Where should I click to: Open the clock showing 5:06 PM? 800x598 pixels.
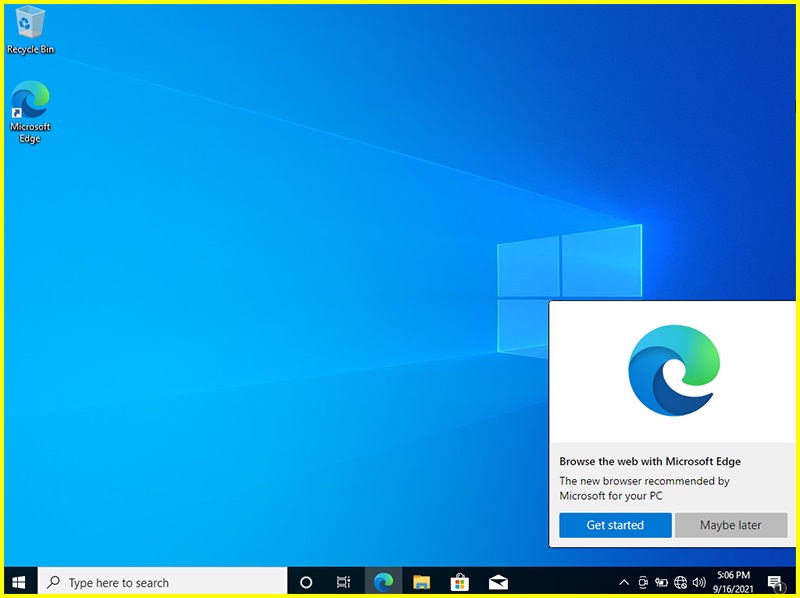[733, 582]
